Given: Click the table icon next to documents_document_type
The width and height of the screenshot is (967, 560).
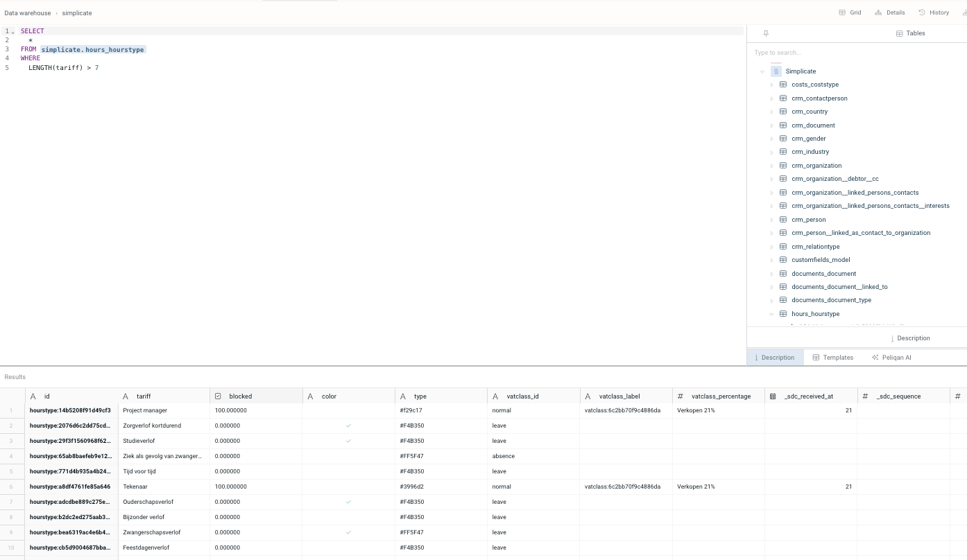Looking at the screenshot, I should tap(783, 300).
